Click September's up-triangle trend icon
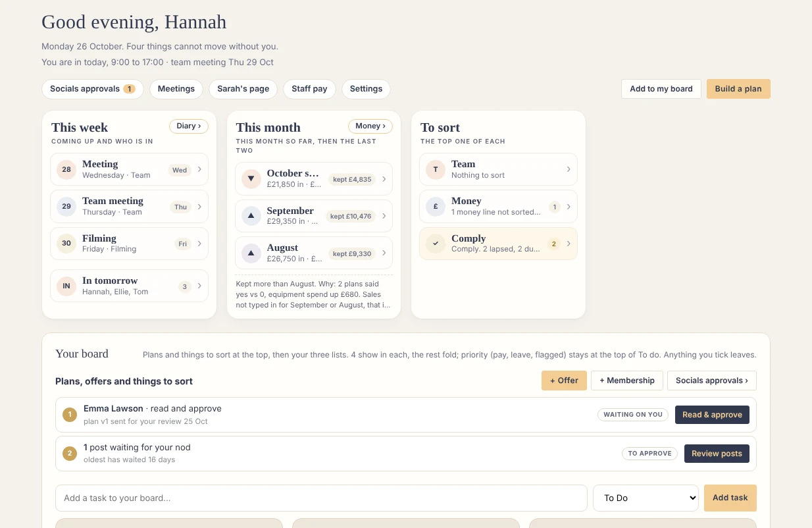 point(251,216)
